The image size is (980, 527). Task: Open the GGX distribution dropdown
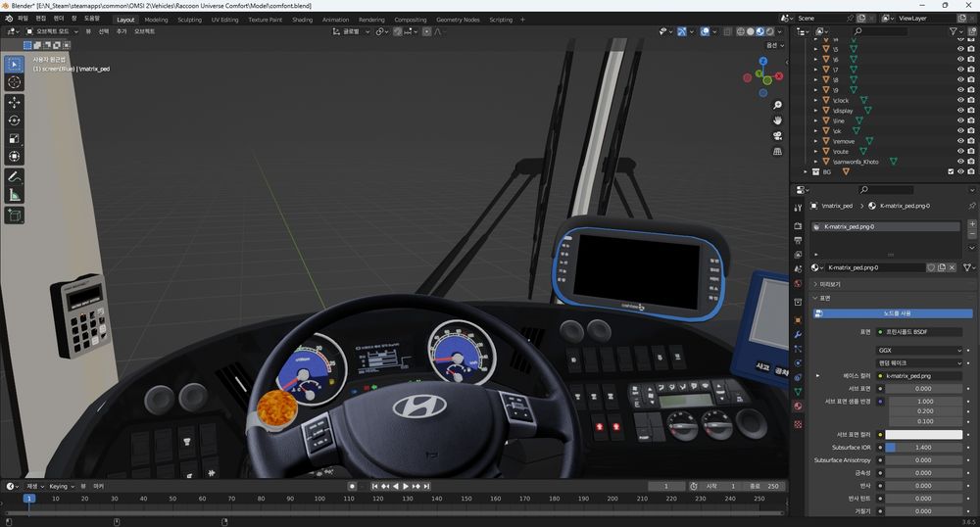point(919,351)
